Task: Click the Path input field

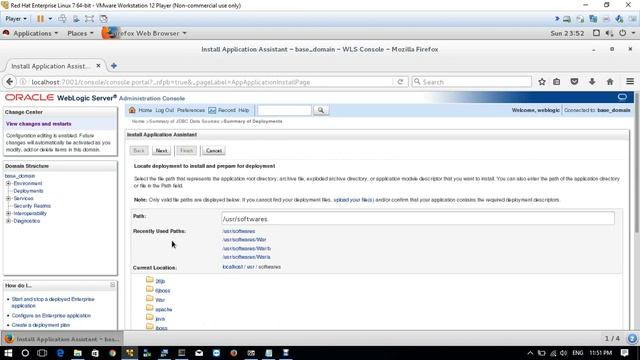Action: pos(418,219)
